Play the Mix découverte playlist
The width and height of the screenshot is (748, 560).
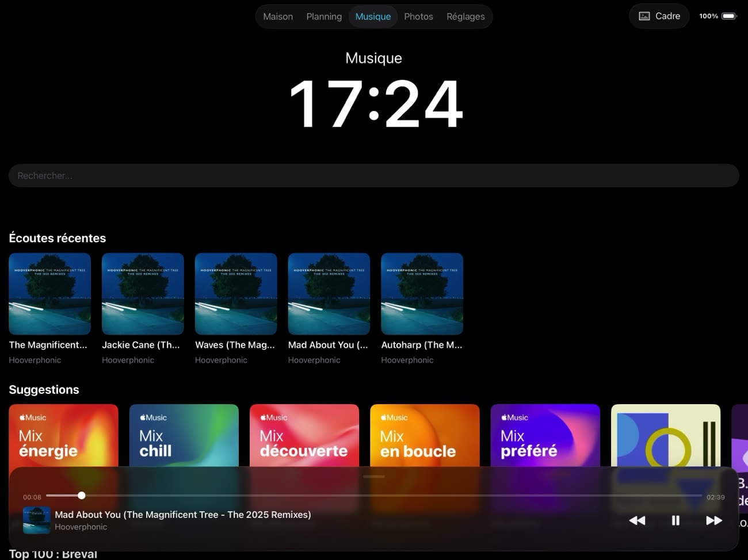tap(304, 435)
